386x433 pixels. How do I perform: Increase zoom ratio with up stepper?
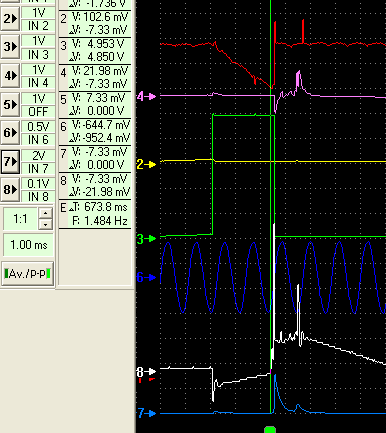(46, 213)
